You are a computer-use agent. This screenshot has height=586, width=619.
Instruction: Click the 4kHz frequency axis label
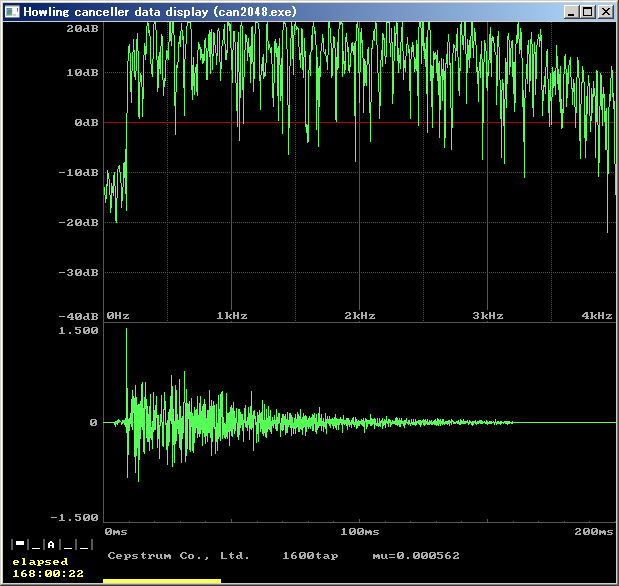597,315
